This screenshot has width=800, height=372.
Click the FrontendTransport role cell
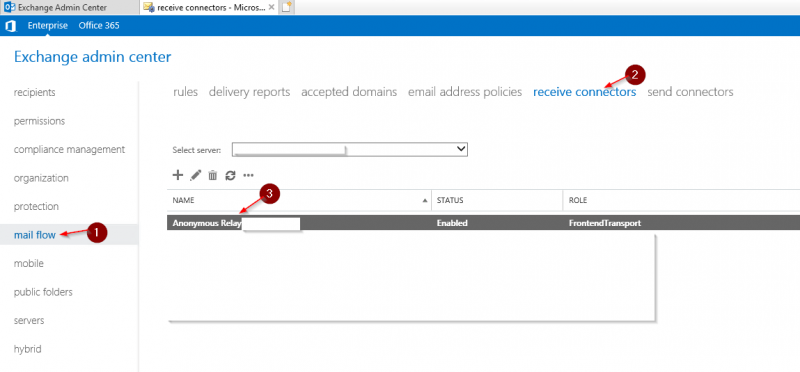(x=605, y=224)
